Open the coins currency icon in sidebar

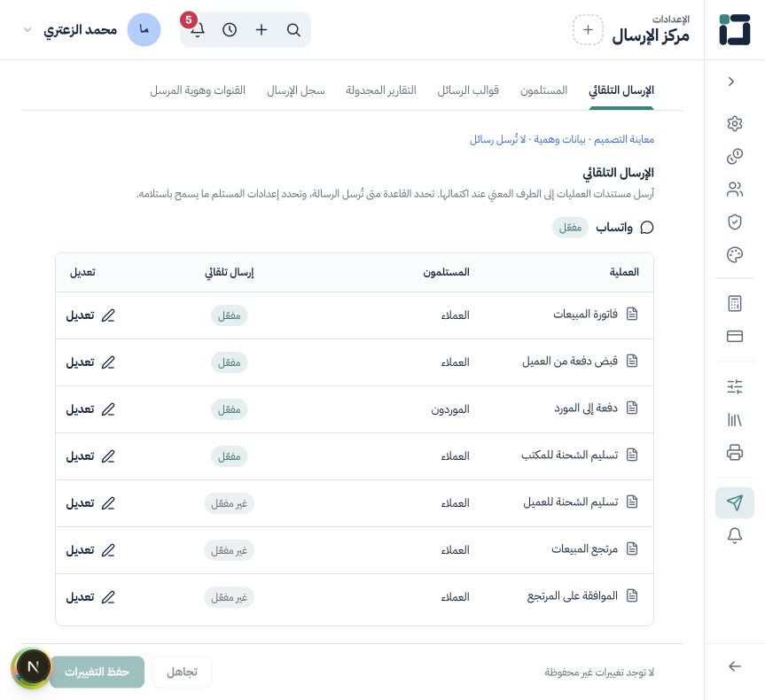pos(734,156)
